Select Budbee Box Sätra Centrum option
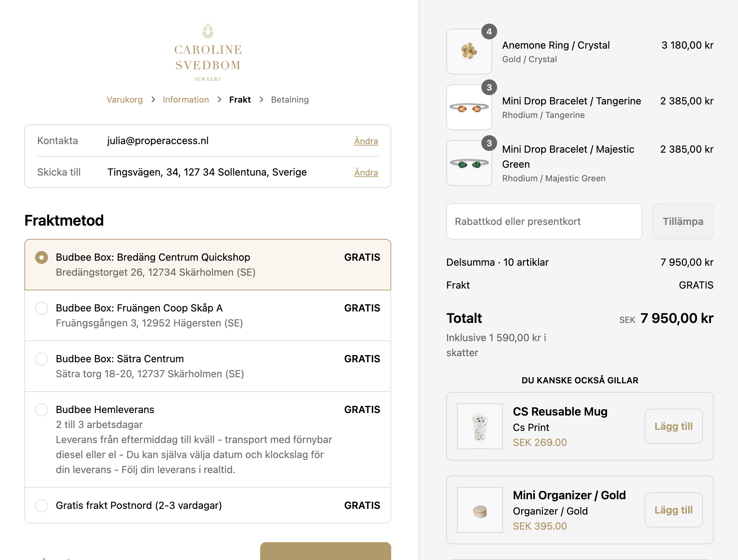 point(208,366)
